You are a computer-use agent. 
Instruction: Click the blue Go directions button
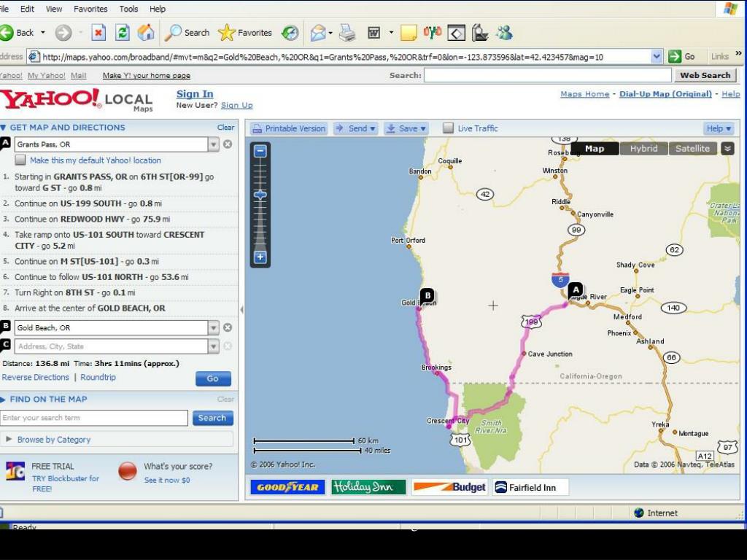(213, 378)
